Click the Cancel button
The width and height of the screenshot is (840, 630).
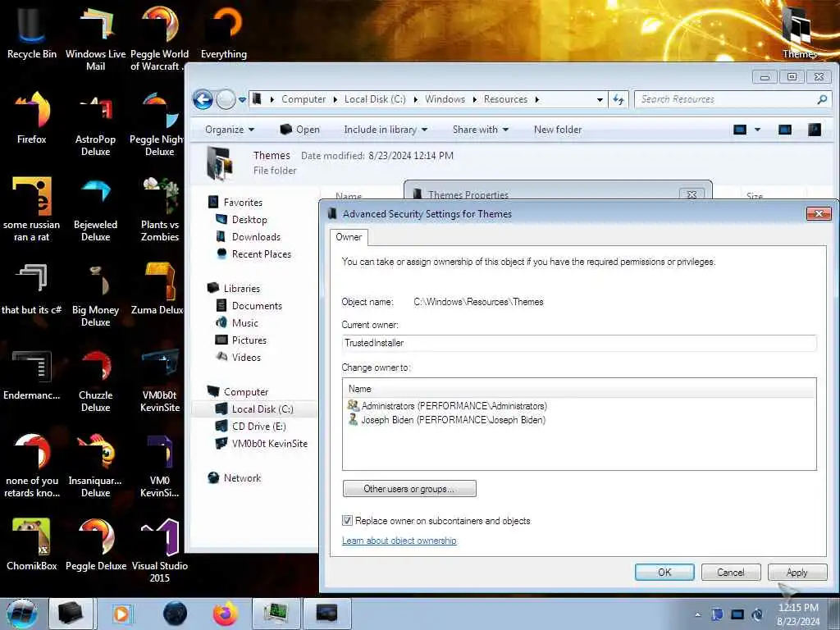[x=731, y=572]
